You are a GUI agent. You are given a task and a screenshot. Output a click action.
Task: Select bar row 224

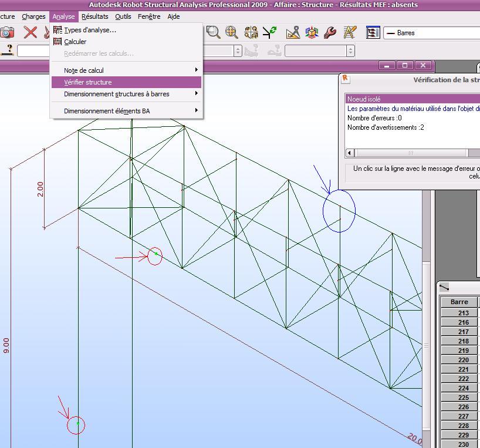[459, 388]
